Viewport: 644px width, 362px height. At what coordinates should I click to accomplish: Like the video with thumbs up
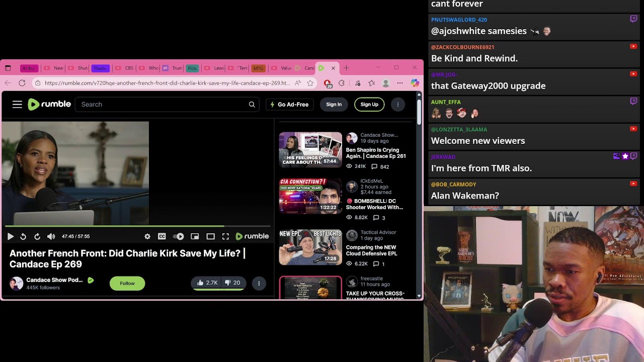[x=207, y=283]
